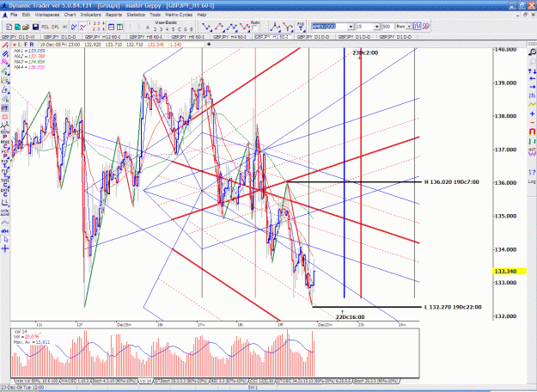Switch to the Hist Vol indicator tab
537x392 pixels.
37,381
